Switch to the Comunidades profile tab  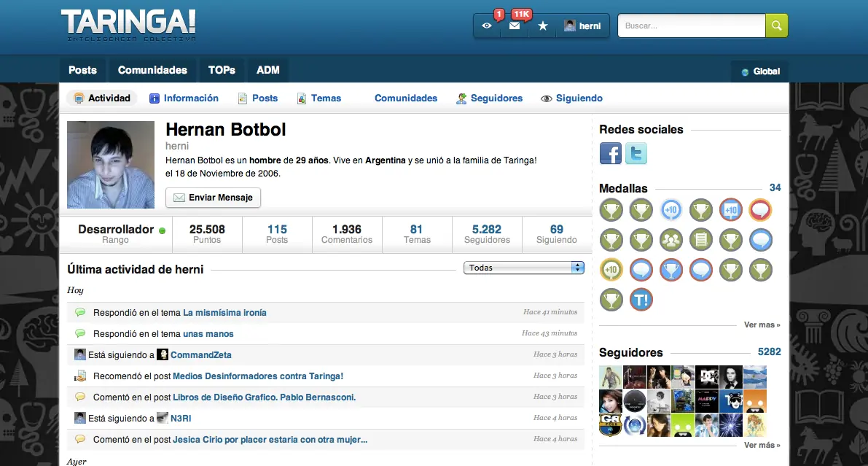pos(406,98)
